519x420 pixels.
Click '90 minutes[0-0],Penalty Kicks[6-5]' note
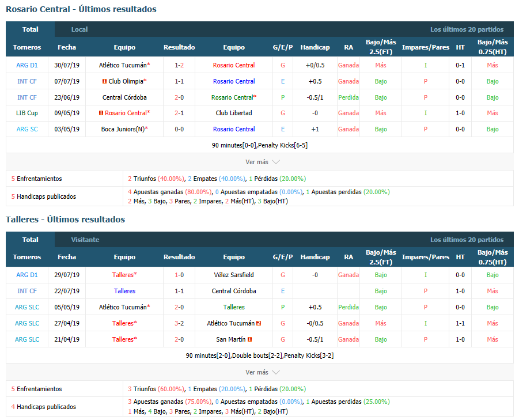point(259,145)
